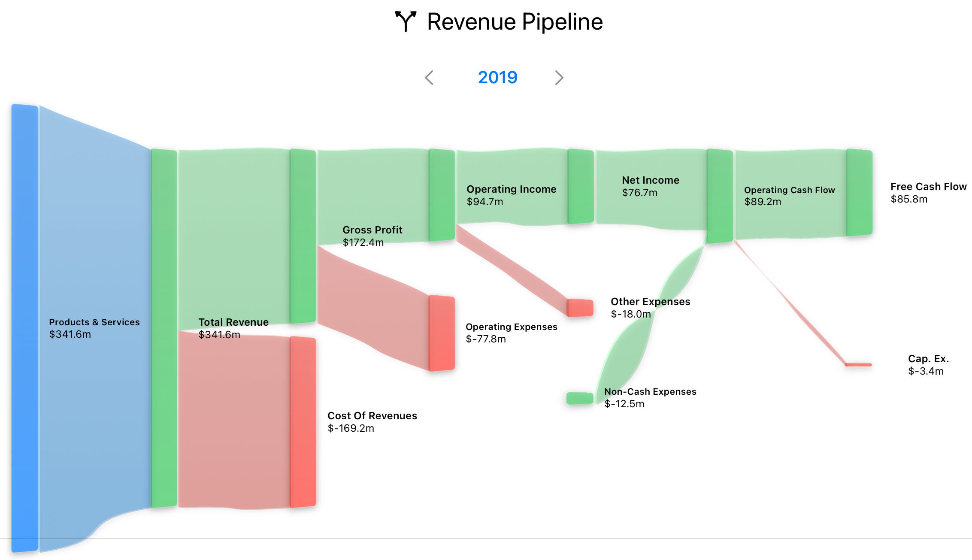Click the green Non-Cash Expenses node
The width and height of the screenshot is (972, 560).
(x=579, y=398)
